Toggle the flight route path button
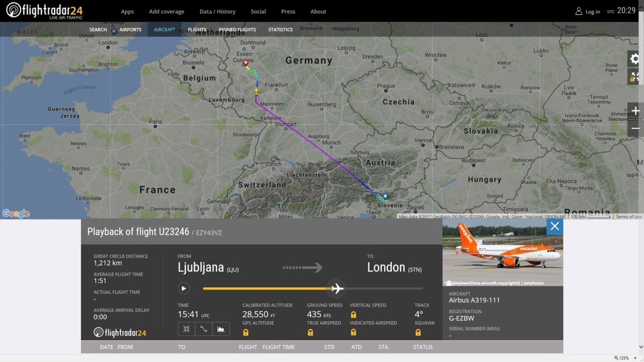This screenshot has width=644, height=362. (204, 329)
